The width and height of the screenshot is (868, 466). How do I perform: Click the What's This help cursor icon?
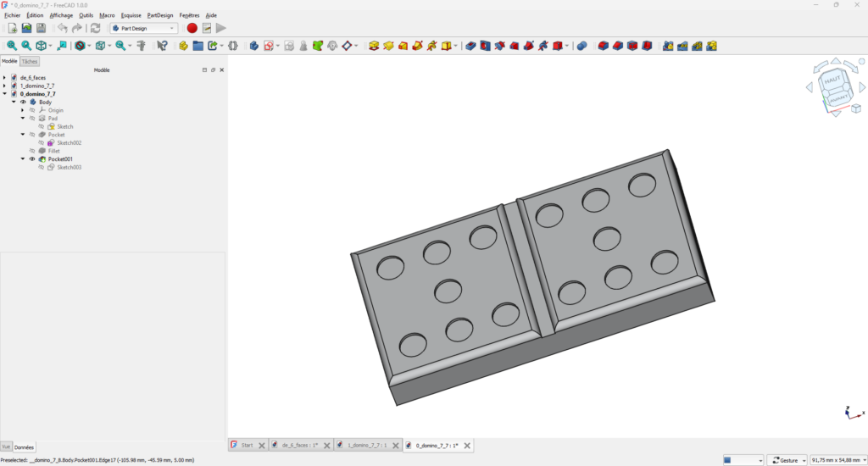tap(162, 46)
